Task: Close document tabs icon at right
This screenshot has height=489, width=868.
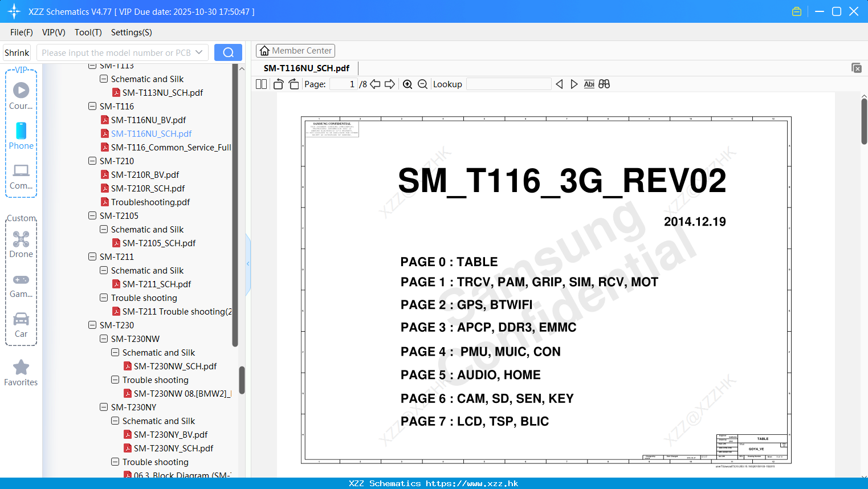Action: click(856, 68)
